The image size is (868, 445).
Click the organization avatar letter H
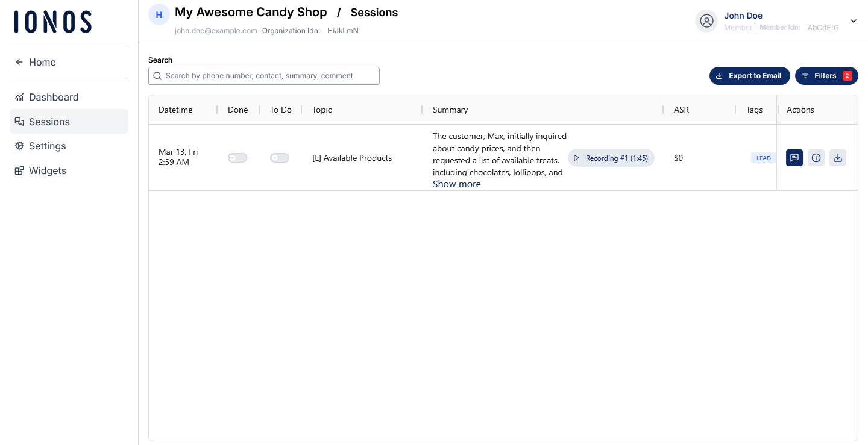[159, 15]
